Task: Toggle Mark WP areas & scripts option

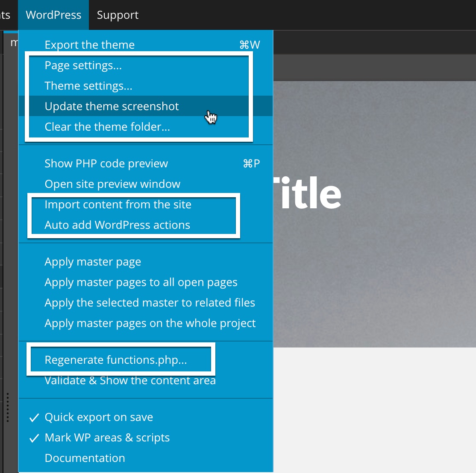Action: click(146, 438)
